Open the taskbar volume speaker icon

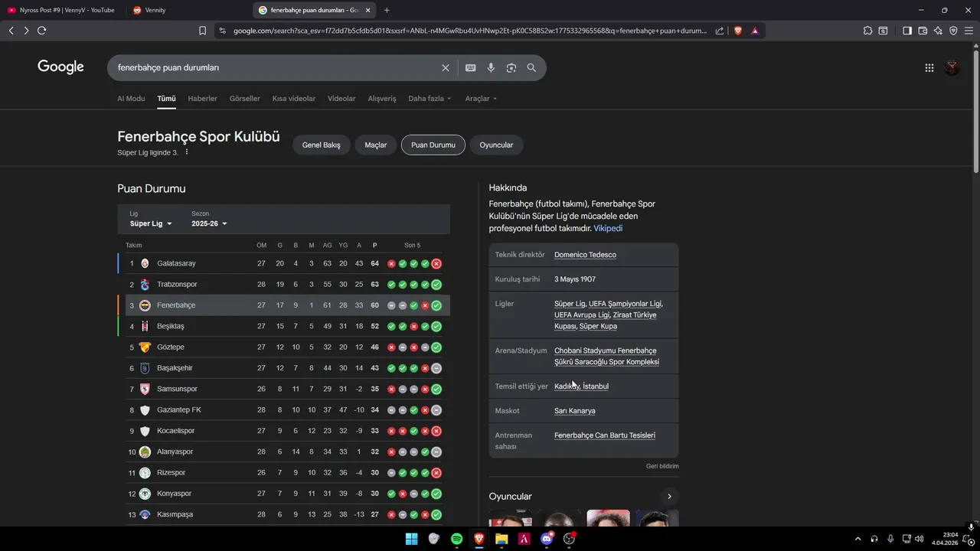tap(919, 539)
